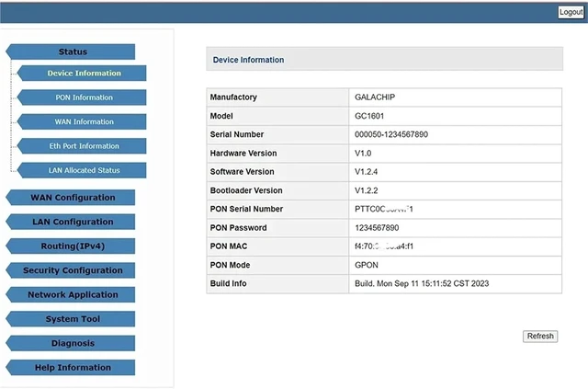Open Network Application menu
The height and width of the screenshot is (389, 588).
tap(71, 295)
